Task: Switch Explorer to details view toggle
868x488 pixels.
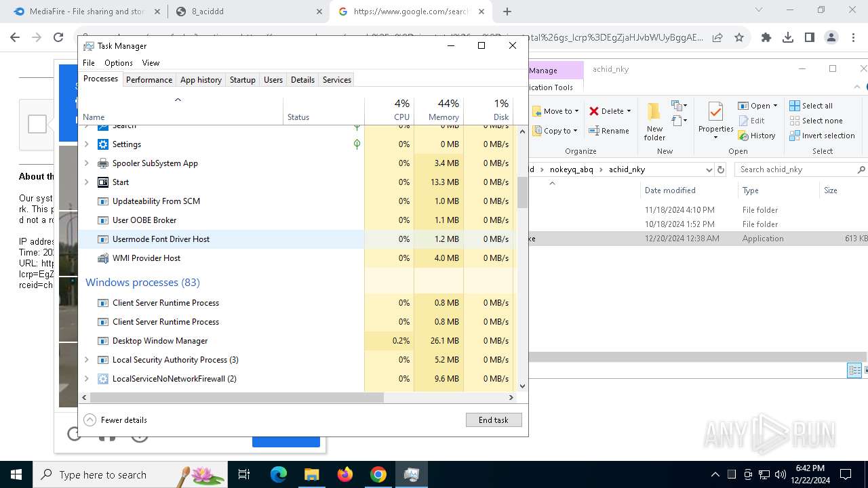Action: 854,370
